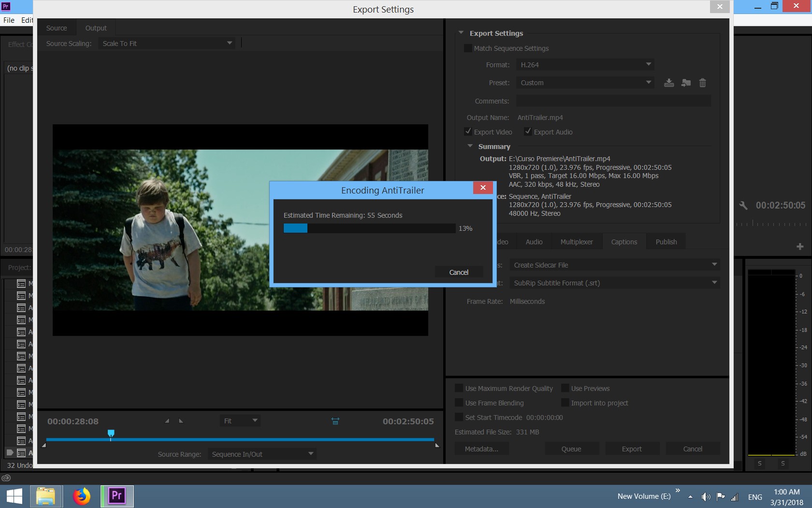Switch to the Source tab
This screenshot has height=508, width=812.
[57, 28]
